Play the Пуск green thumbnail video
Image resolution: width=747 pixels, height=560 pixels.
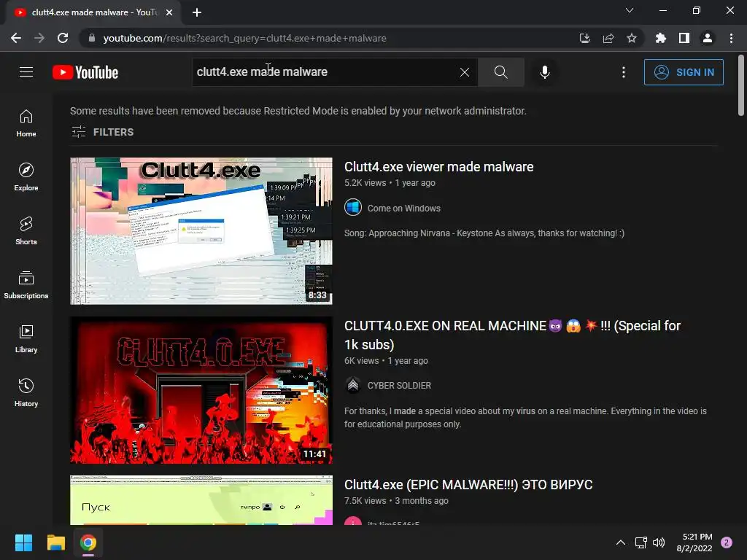[201, 500]
